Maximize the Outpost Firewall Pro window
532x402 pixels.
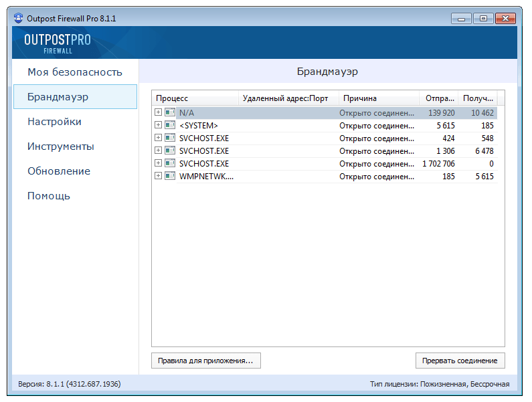pyautogui.click(x=483, y=18)
